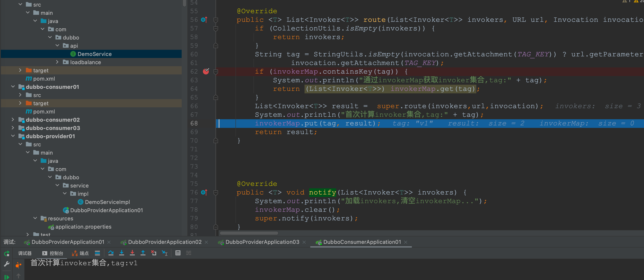Click the red Force Step Into icon
The image size is (644, 280).
click(132, 253)
